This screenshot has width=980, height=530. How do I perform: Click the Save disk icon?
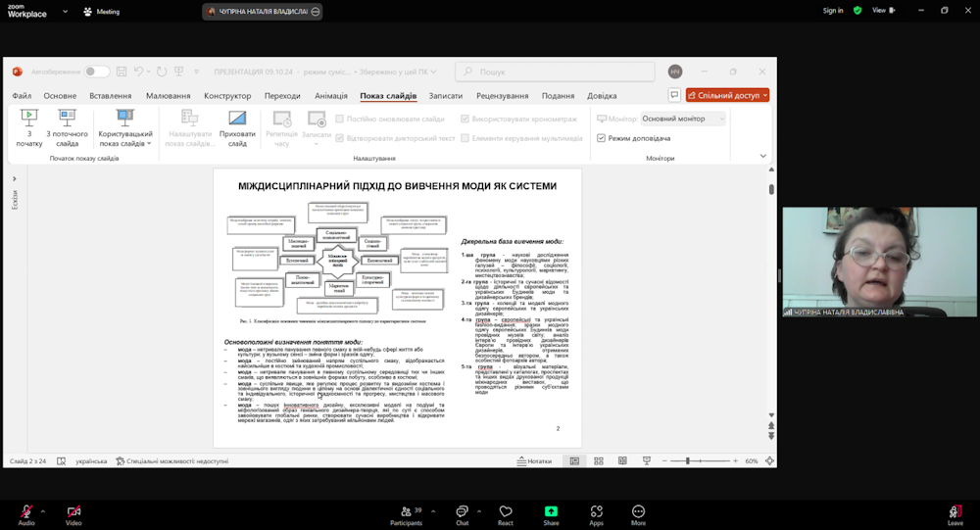(122, 72)
